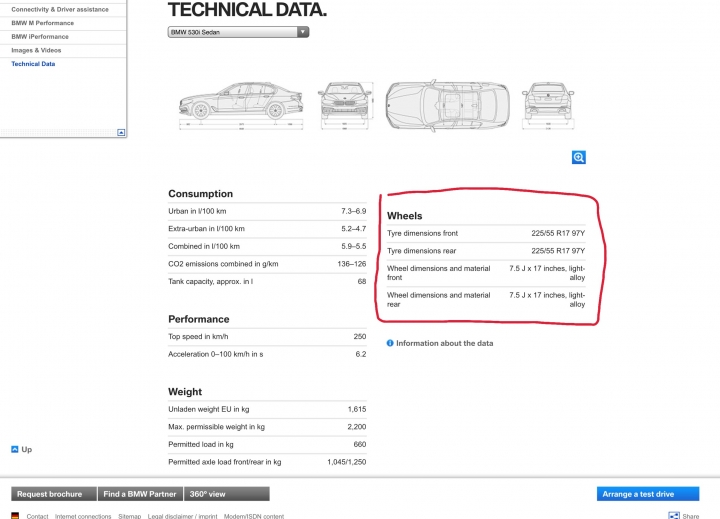Open Connectivity & Driver assistance menu item

coord(60,9)
